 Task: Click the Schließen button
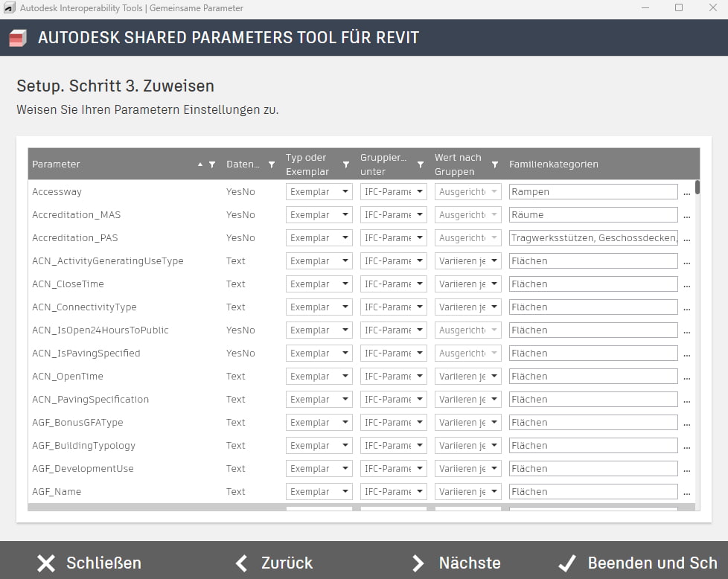89,563
